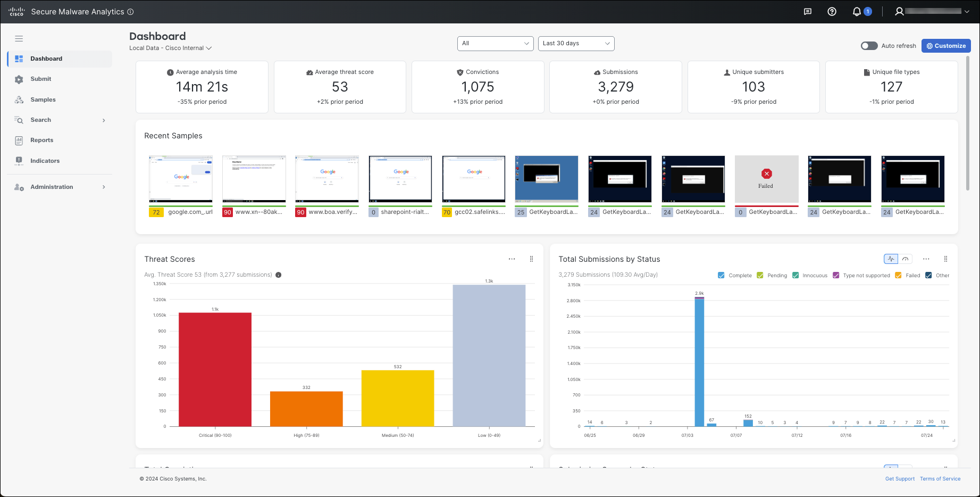This screenshot has height=497, width=980.
Task: Uncheck the Failed status filter
Action: tap(898, 275)
